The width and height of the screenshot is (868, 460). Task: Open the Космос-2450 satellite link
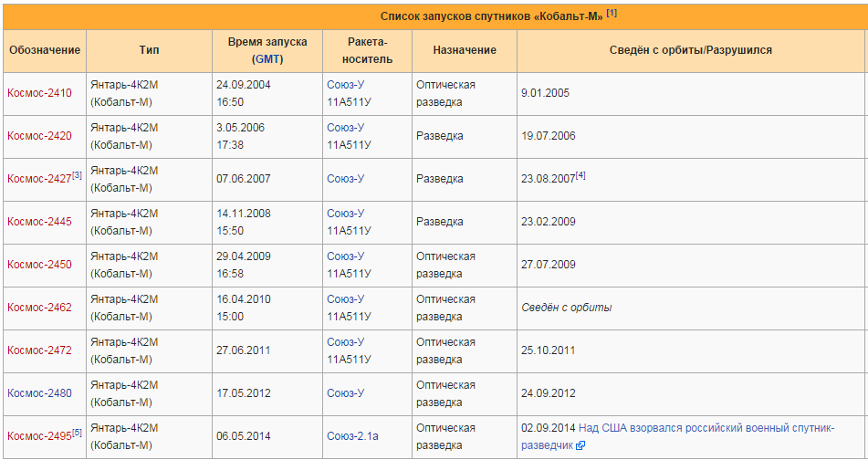[39, 265]
